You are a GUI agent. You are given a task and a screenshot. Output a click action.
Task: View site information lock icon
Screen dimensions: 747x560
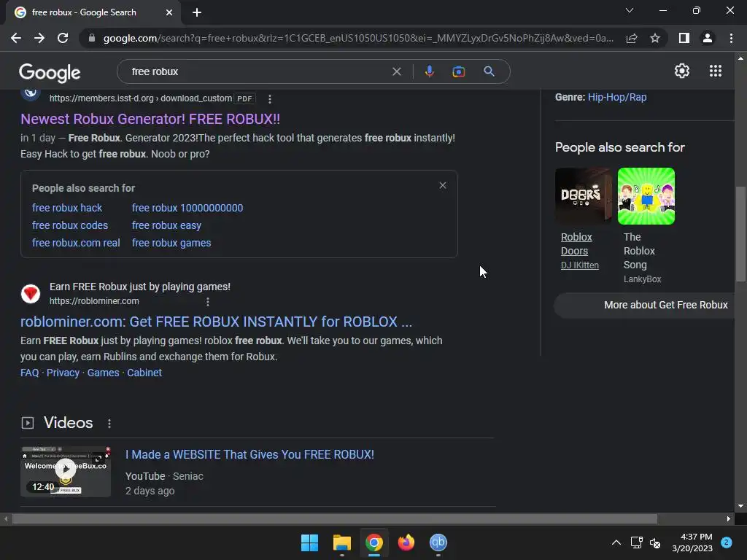[92, 38]
